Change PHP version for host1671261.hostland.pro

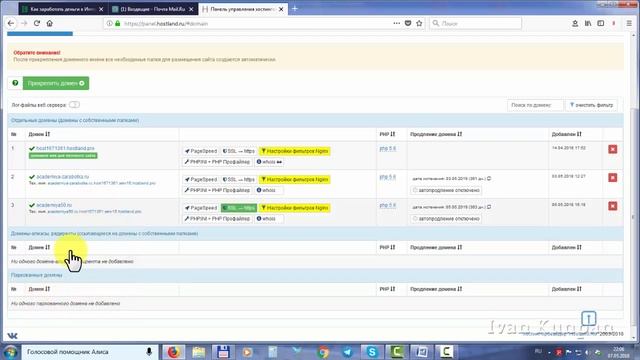[387, 149]
